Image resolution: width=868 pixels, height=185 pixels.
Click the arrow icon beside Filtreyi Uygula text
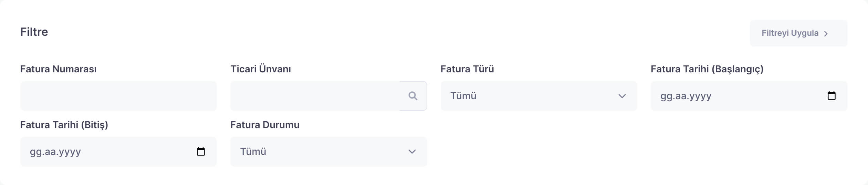point(826,33)
